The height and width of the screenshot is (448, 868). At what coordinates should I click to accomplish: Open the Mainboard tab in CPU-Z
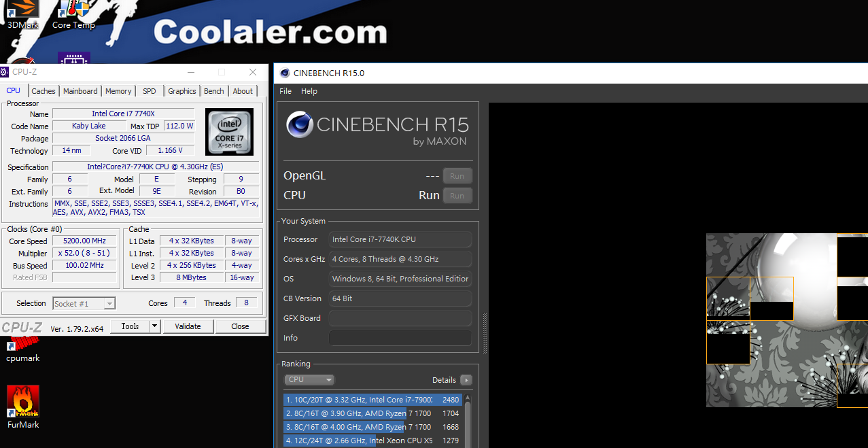click(80, 91)
